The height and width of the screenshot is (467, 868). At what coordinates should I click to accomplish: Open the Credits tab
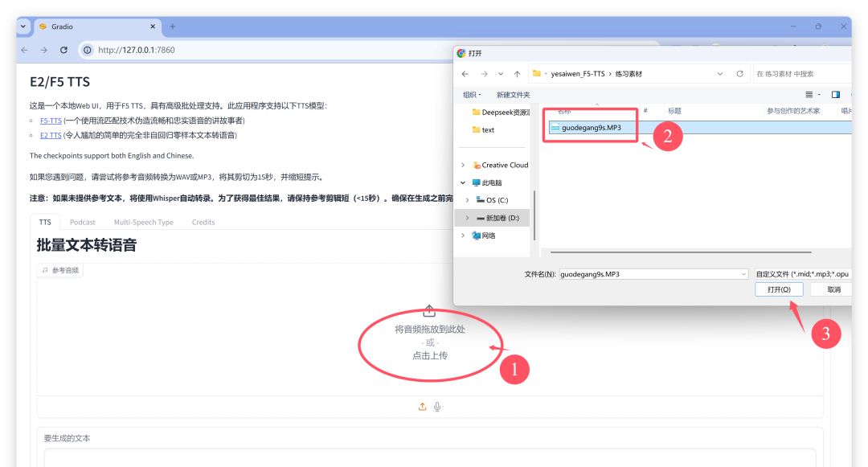pos(202,222)
